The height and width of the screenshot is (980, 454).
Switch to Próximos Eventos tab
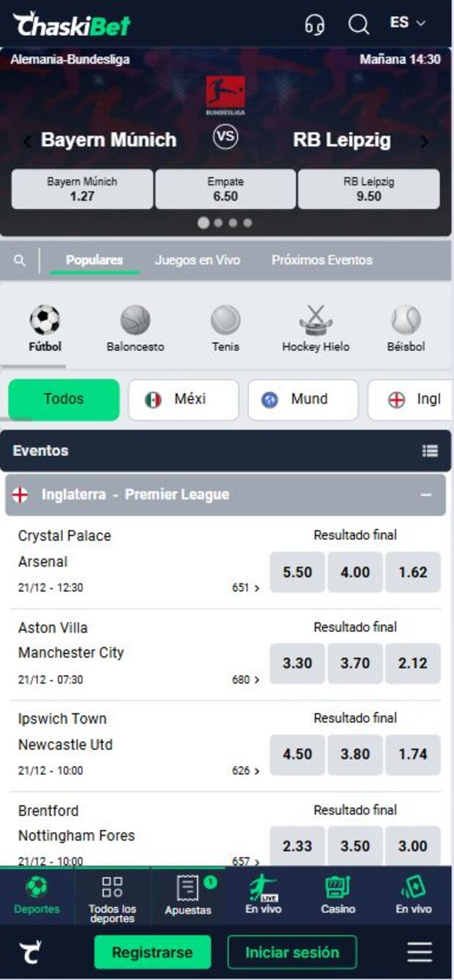[321, 260]
